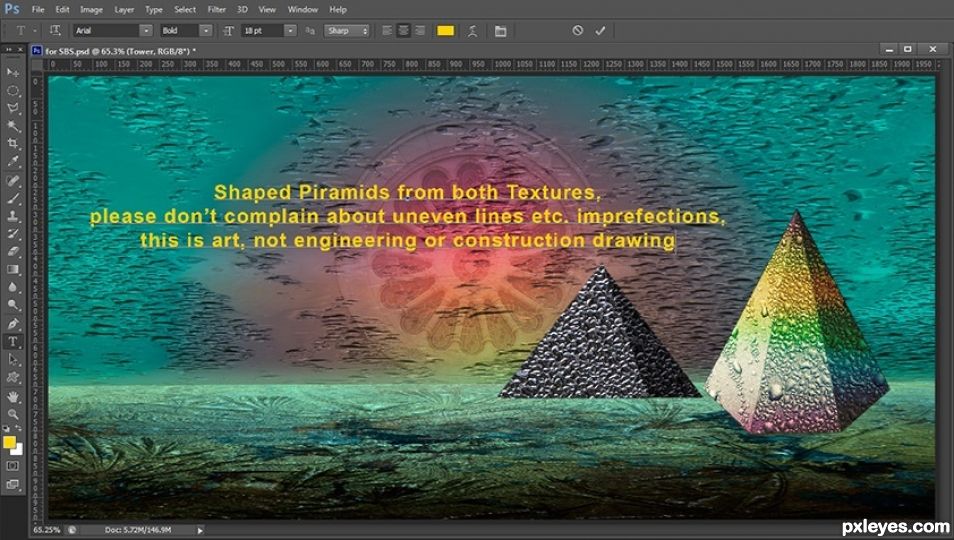Viewport: 954px width, 540px height.
Task: Toggle the Character and Paragraph panels
Action: pyautogui.click(x=500, y=31)
